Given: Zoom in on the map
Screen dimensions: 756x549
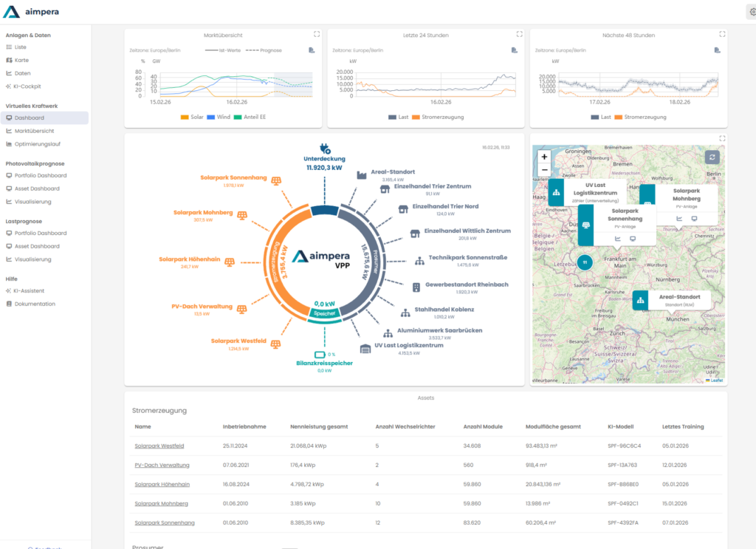Looking at the screenshot, I should 544,157.
